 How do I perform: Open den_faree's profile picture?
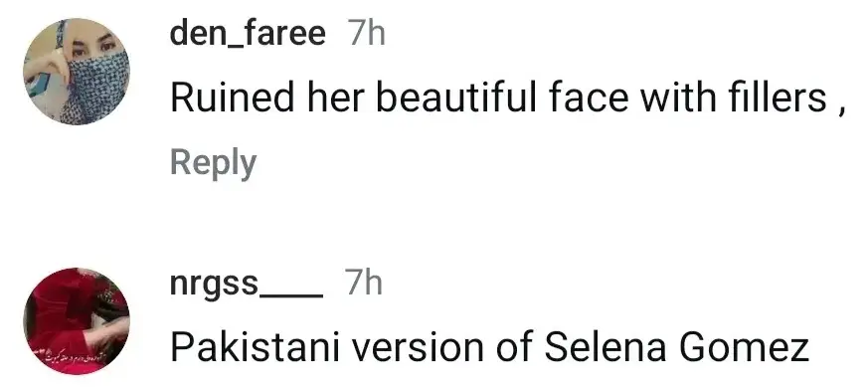(x=77, y=72)
